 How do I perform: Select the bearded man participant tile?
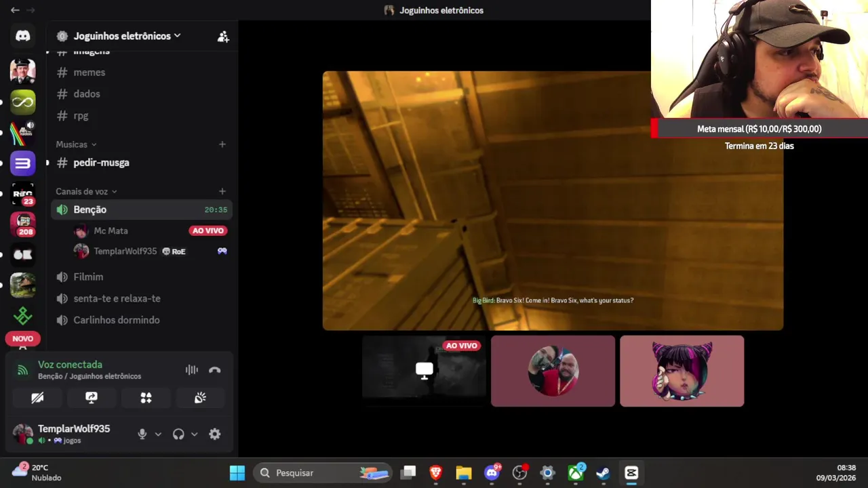(x=553, y=371)
